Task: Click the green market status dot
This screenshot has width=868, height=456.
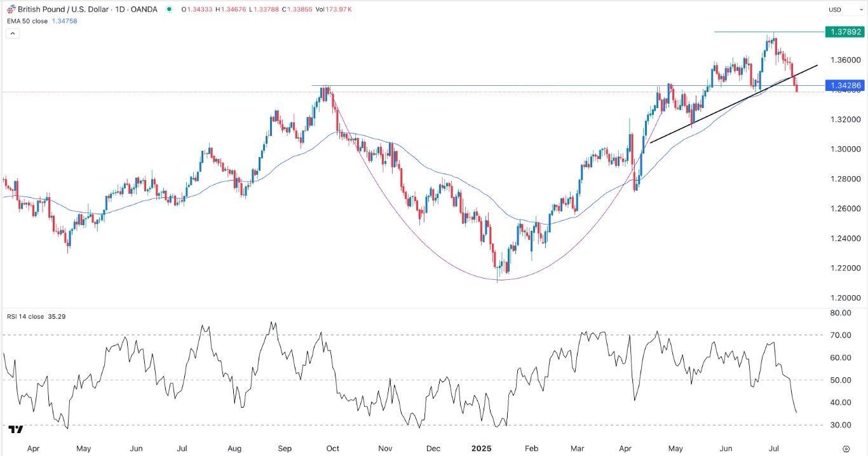Action: (x=168, y=10)
